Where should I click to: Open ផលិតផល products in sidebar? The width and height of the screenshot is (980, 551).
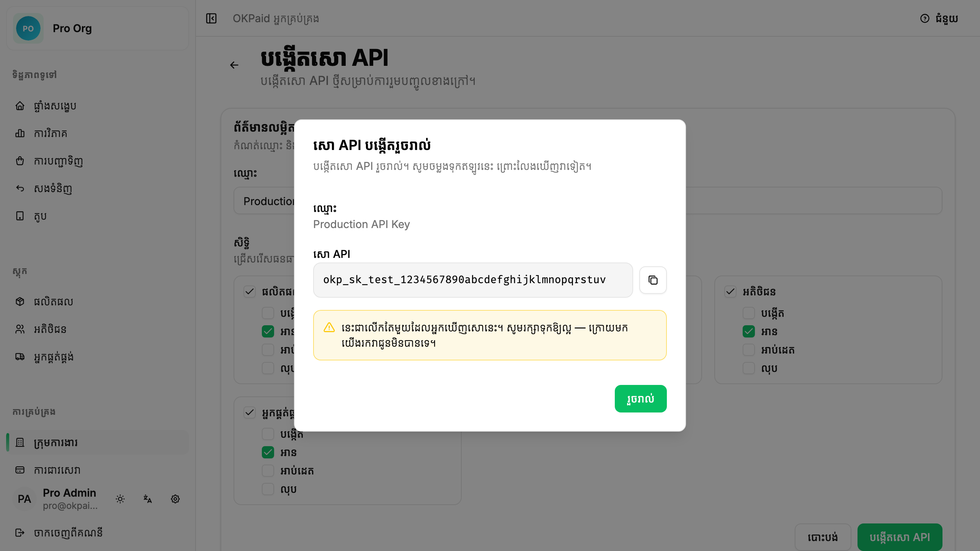98,302
